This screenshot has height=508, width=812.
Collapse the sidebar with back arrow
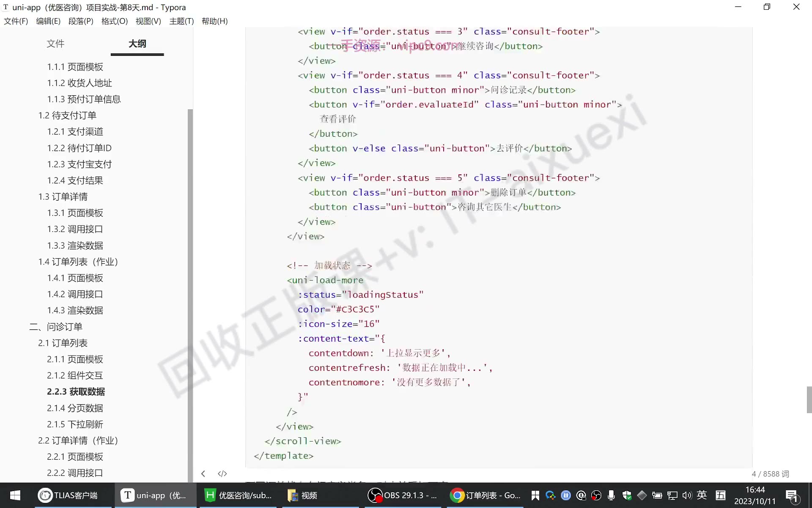point(203,474)
